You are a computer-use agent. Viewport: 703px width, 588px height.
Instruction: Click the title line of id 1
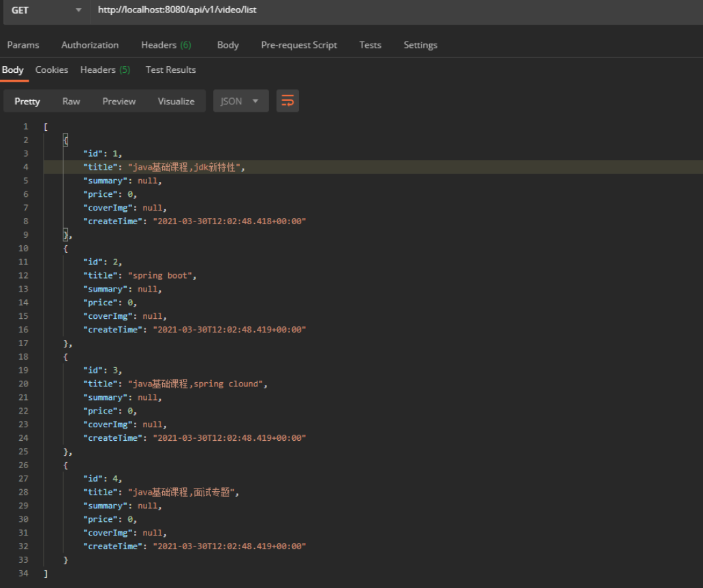pyautogui.click(x=163, y=167)
